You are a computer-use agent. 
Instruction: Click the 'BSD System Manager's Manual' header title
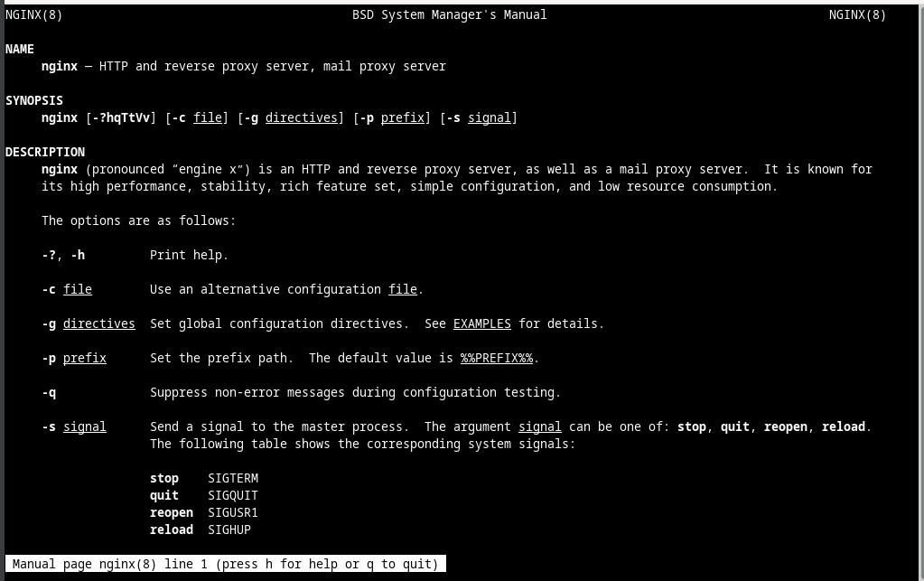point(449,14)
